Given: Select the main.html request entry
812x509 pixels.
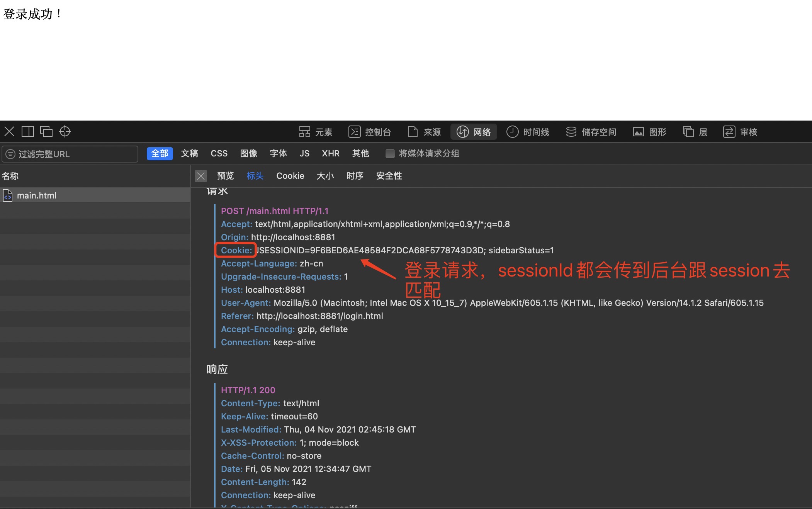Looking at the screenshot, I should (37, 195).
